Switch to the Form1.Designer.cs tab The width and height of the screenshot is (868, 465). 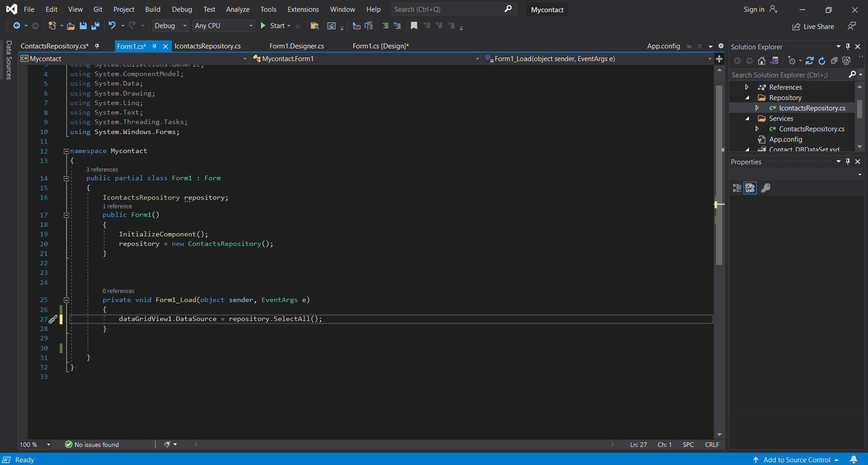coord(296,46)
